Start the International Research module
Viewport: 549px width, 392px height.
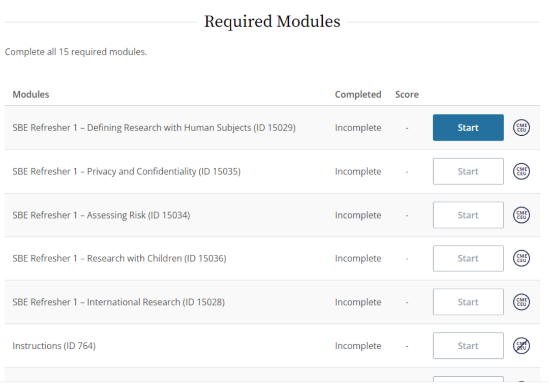coord(468,302)
